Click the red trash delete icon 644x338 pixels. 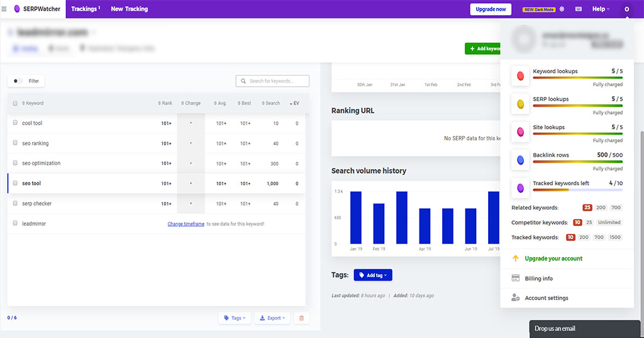tap(301, 318)
